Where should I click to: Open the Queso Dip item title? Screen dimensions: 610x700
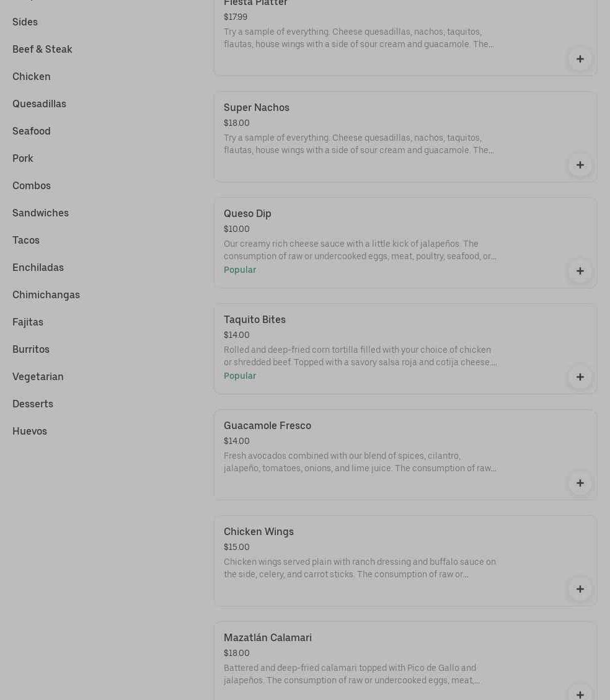[247, 214]
